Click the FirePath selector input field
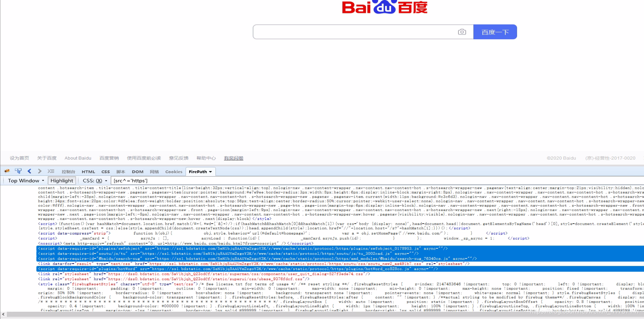This screenshot has width=644, height=319. coord(377,181)
